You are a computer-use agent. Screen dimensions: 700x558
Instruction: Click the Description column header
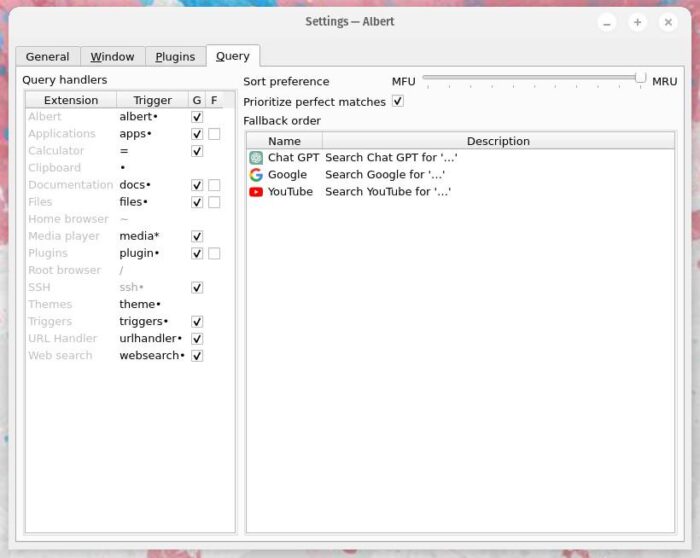coord(498,141)
